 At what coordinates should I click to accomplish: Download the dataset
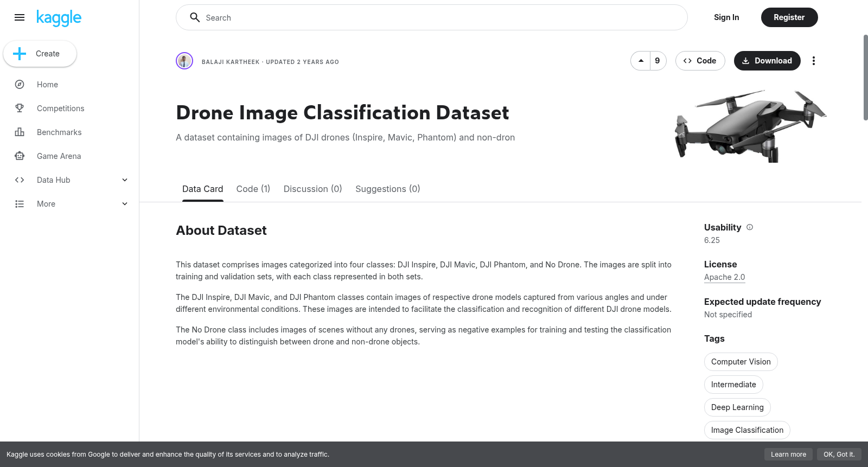[x=767, y=61]
